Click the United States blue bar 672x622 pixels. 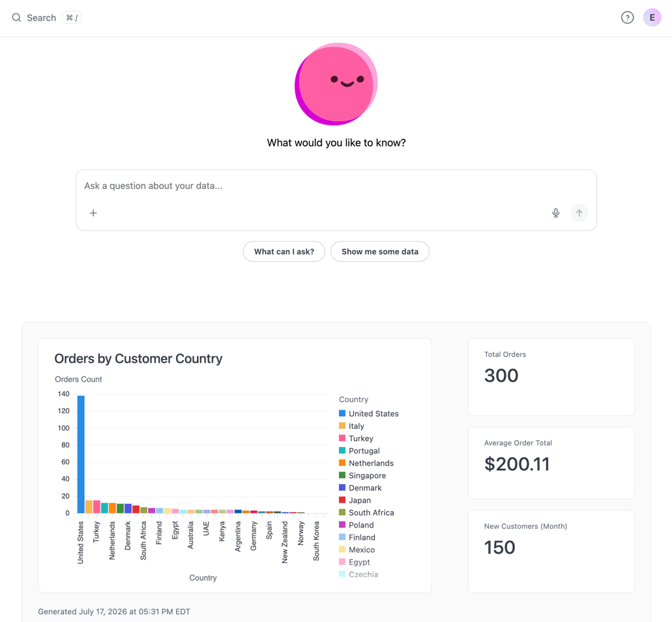coord(81,455)
